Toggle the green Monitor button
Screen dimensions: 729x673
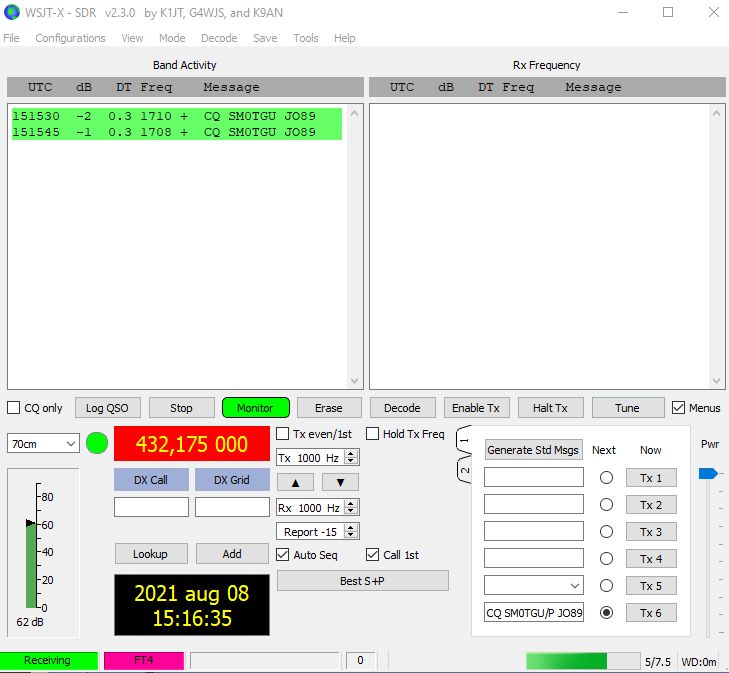[x=255, y=408]
